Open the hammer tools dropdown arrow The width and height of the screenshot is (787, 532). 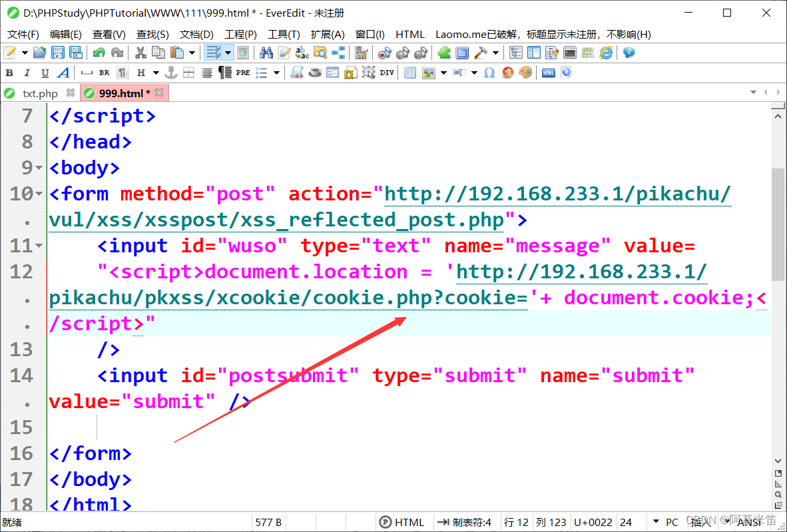coord(495,53)
